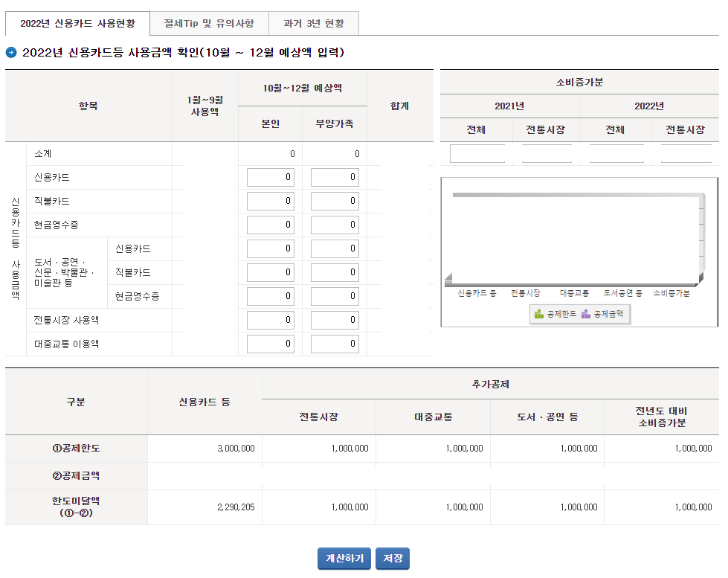Viewport: 728px width, 578px height.
Task: Click the 전통시장 사용액 본인 field
Action: click(x=271, y=320)
